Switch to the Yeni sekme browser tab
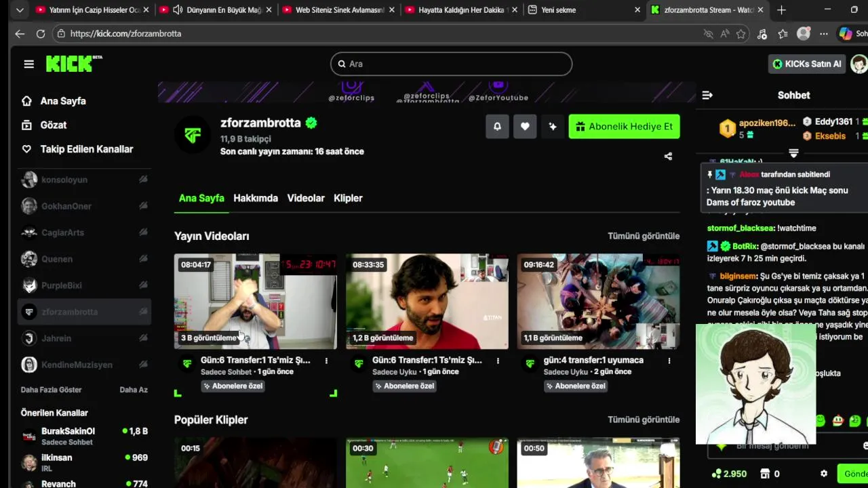Image resolution: width=868 pixels, height=488 pixels. tap(583, 10)
